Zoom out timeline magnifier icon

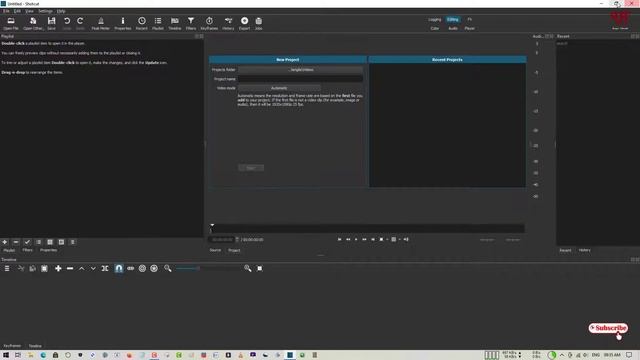(x=168, y=268)
